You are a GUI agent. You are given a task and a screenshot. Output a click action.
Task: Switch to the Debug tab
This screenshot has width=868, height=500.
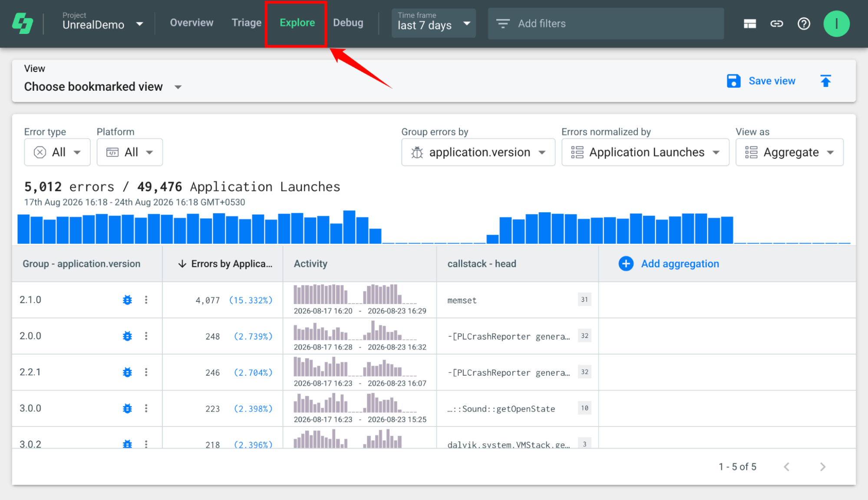coord(348,23)
